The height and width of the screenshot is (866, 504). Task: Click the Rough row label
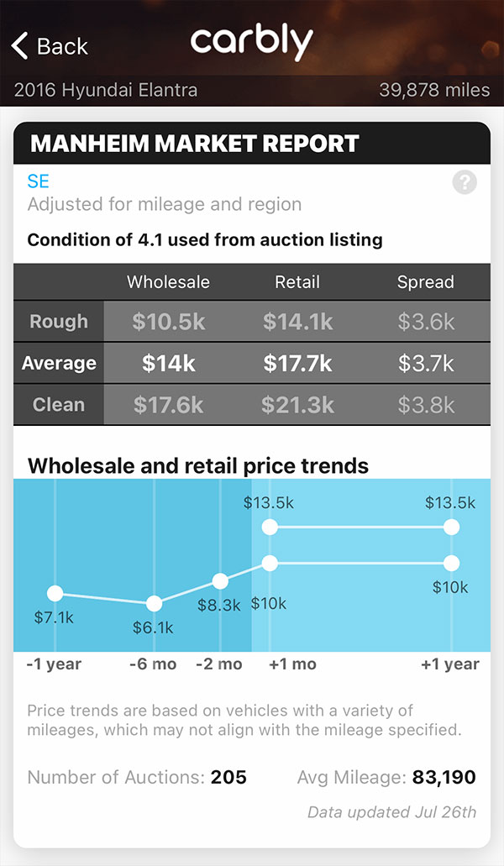[x=57, y=322]
